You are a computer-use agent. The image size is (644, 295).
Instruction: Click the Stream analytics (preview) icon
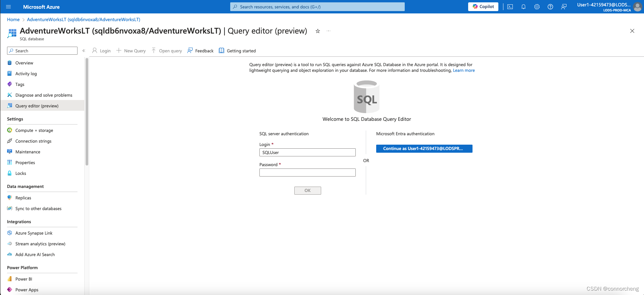tap(10, 244)
